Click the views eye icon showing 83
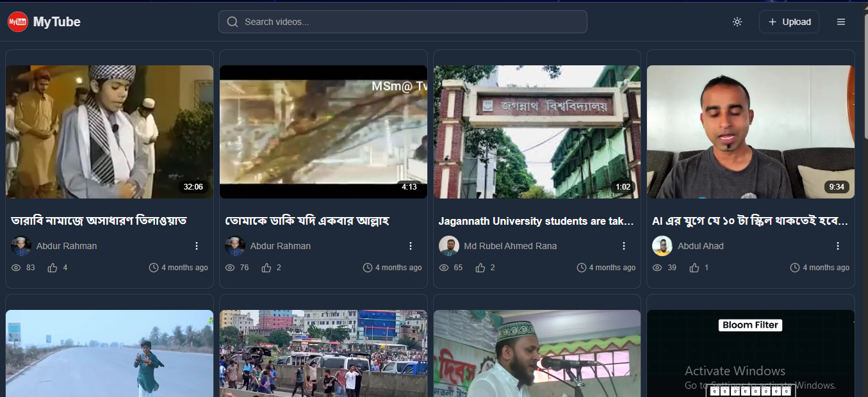 (17, 268)
